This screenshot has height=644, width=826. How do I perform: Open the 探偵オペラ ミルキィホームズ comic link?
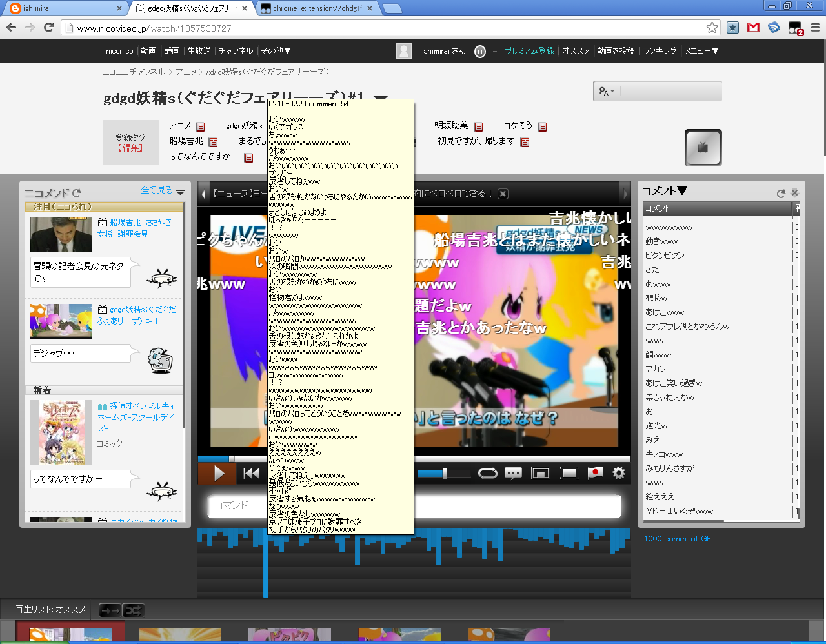click(x=136, y=417)
